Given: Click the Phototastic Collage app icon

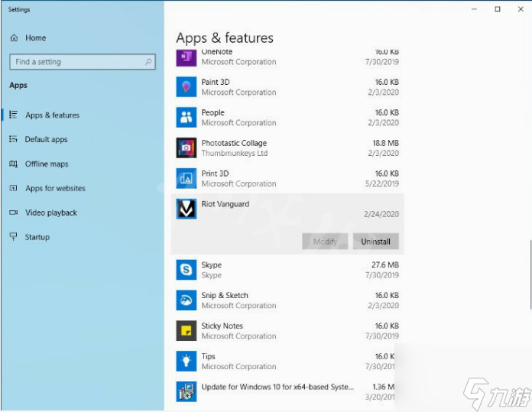Looking at the screenshot, I should (187, 148).
